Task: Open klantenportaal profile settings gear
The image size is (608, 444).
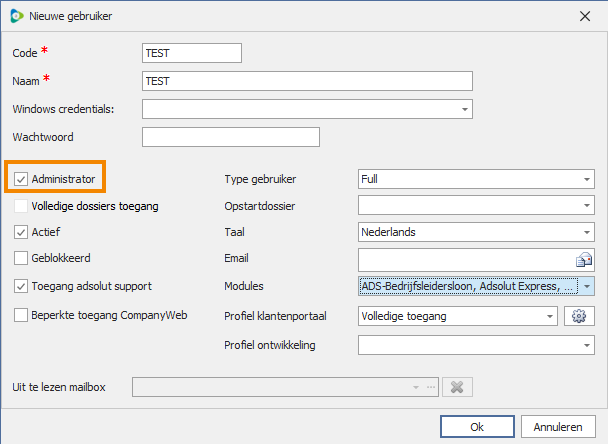Action: pos(576,316)
